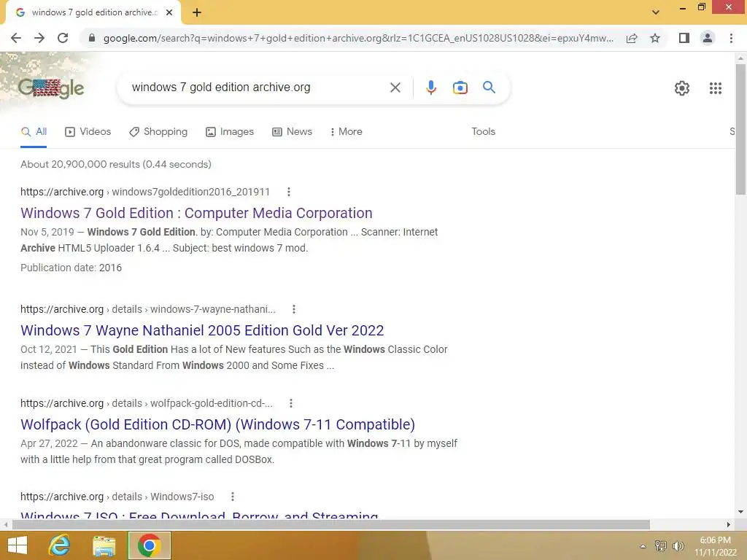The image size is (747, 560).
Task: Select the All results tab
Action: [x=34, y=132]
